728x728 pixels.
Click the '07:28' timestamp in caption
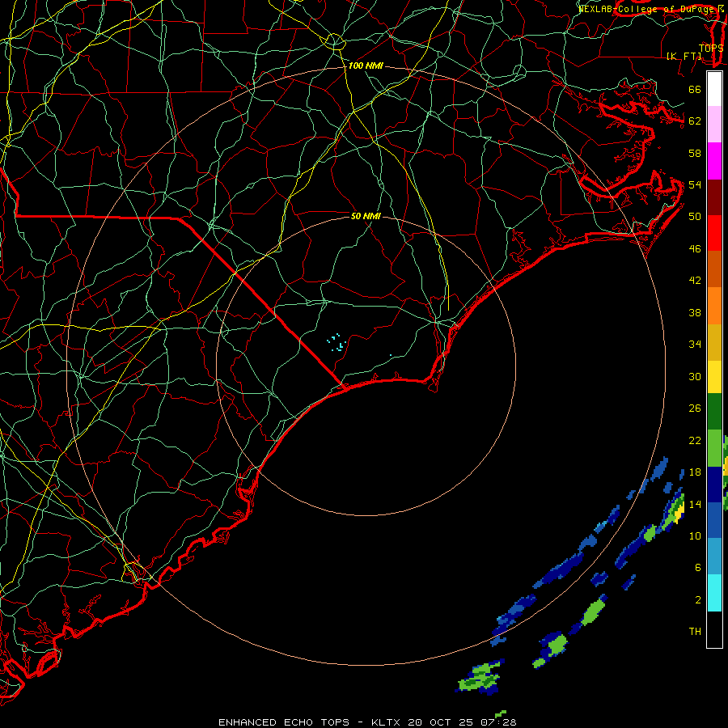[497, 722]
